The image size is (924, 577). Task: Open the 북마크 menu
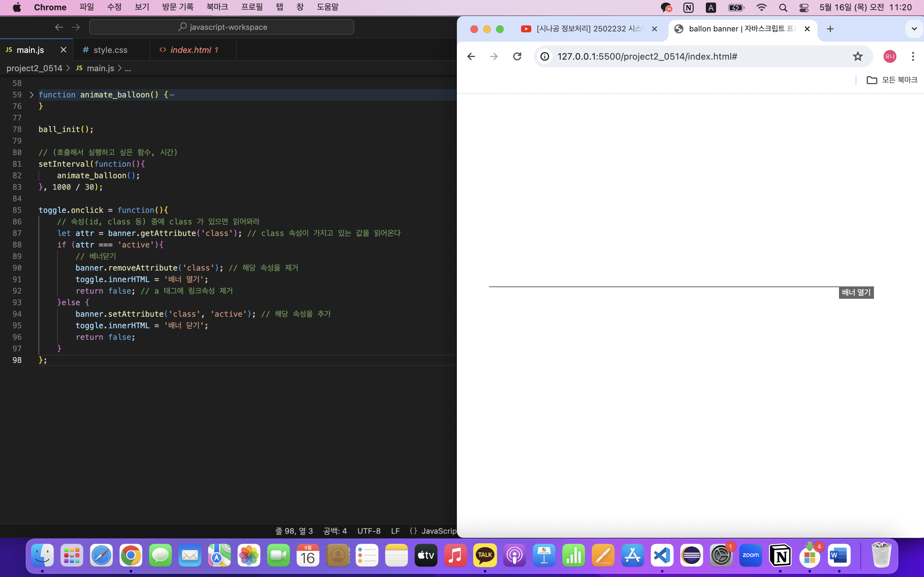point(217,7)
